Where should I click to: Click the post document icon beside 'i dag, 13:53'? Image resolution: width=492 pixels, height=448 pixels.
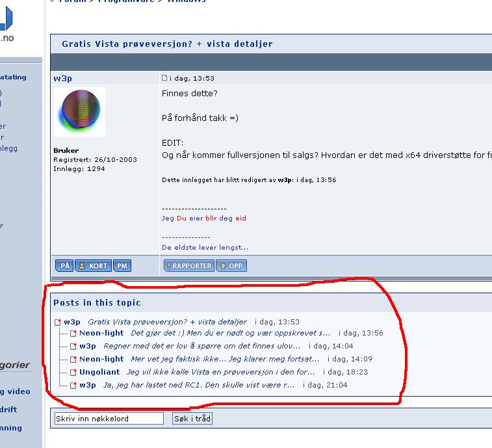point(164,78)
